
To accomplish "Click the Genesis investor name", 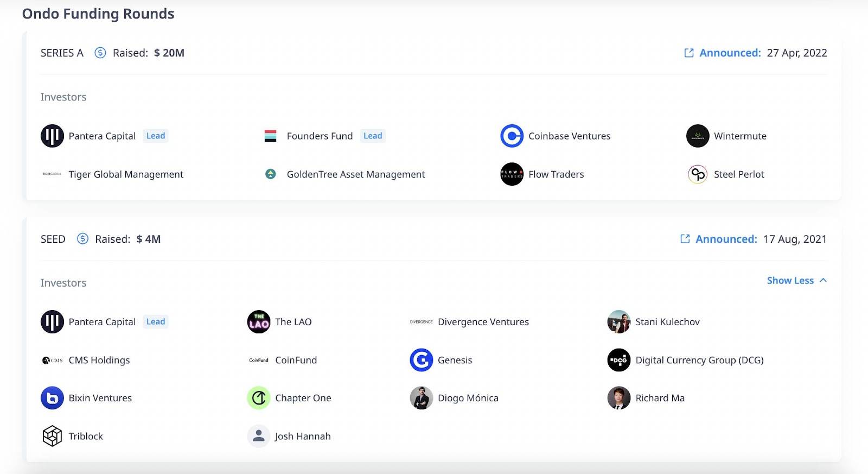I will pos(455,360).
